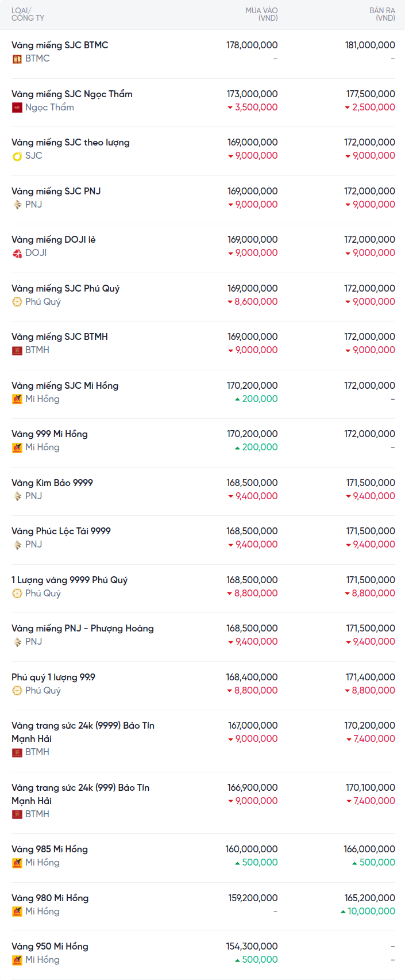Click BTMH logo under Vàng miếng SJC BTMH
Viewport: 405px width, 980px height.
[x=17, y=350]
